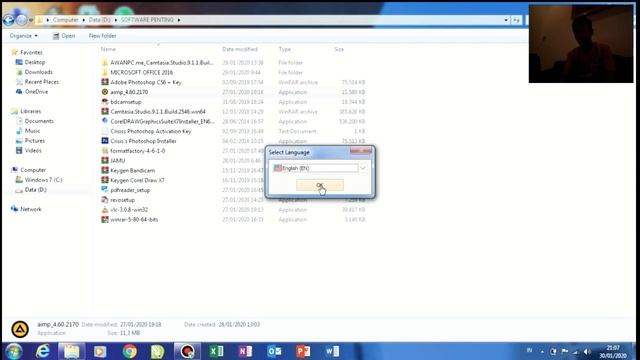The image size is (640, 360).
Task: Select the JAMU archive icon
Action: pyautogui.click(x=105, y=160)
